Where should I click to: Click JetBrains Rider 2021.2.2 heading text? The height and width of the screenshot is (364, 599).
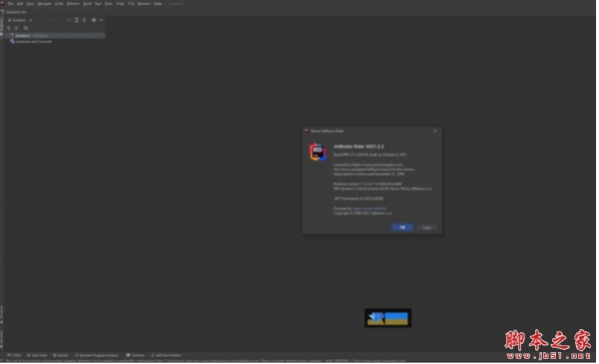359,147
